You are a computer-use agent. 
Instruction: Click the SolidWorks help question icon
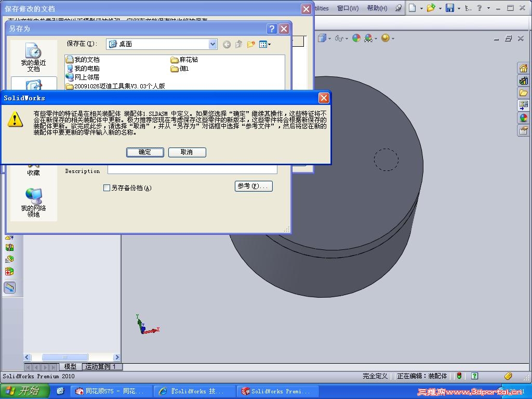point(479,8)
